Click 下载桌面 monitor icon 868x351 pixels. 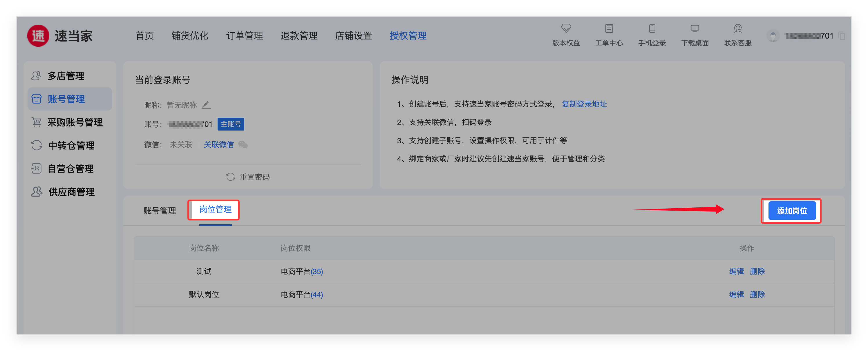pyautogui.click(x=695, y=28)
